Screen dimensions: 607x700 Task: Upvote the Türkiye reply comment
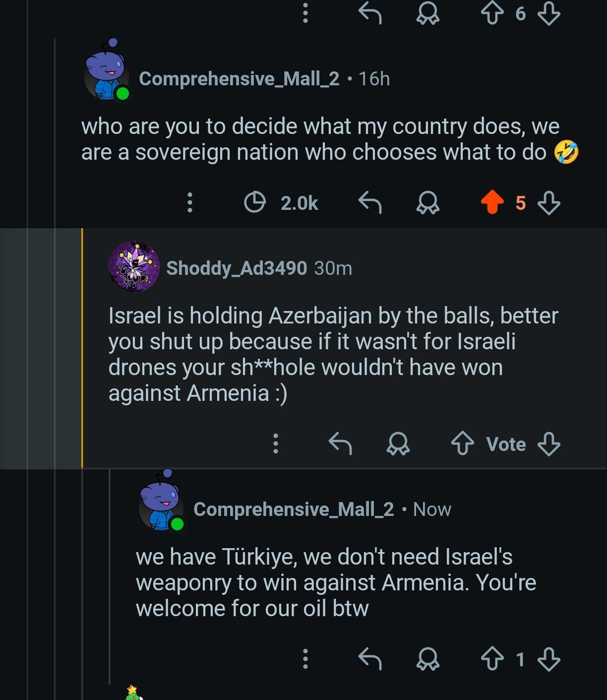click(492, 659)
